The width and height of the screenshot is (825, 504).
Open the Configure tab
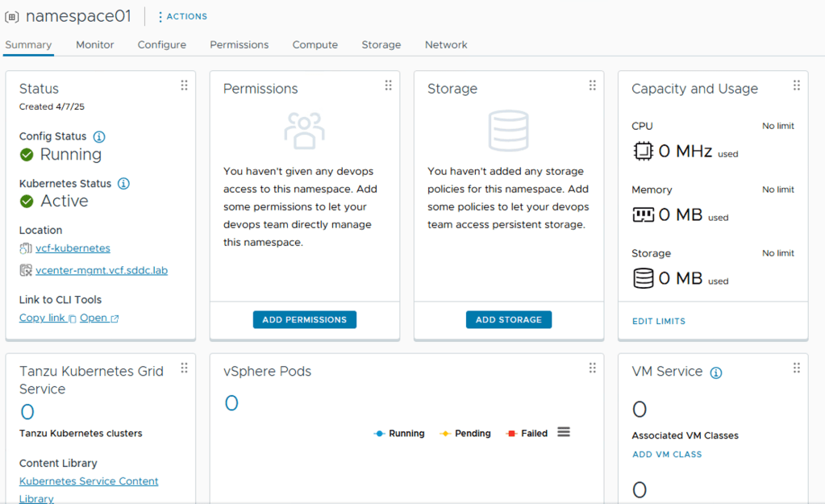point(161,45)
